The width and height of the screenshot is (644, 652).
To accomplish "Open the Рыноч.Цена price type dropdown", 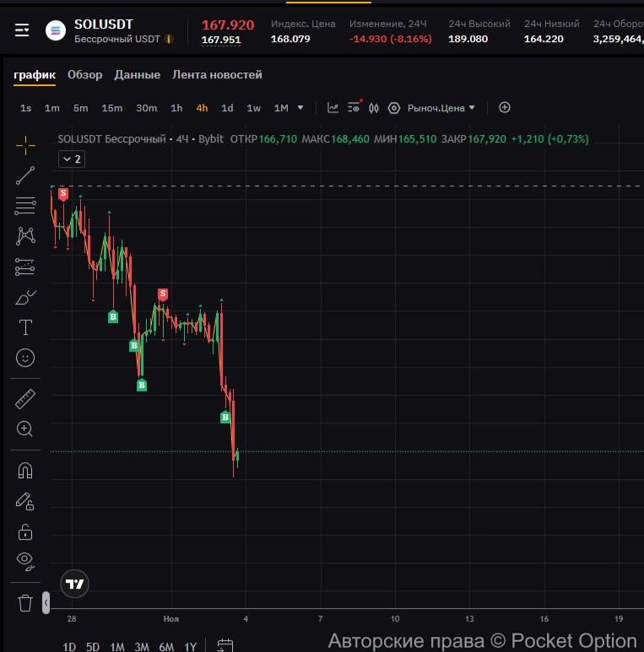I will (441, 108).
